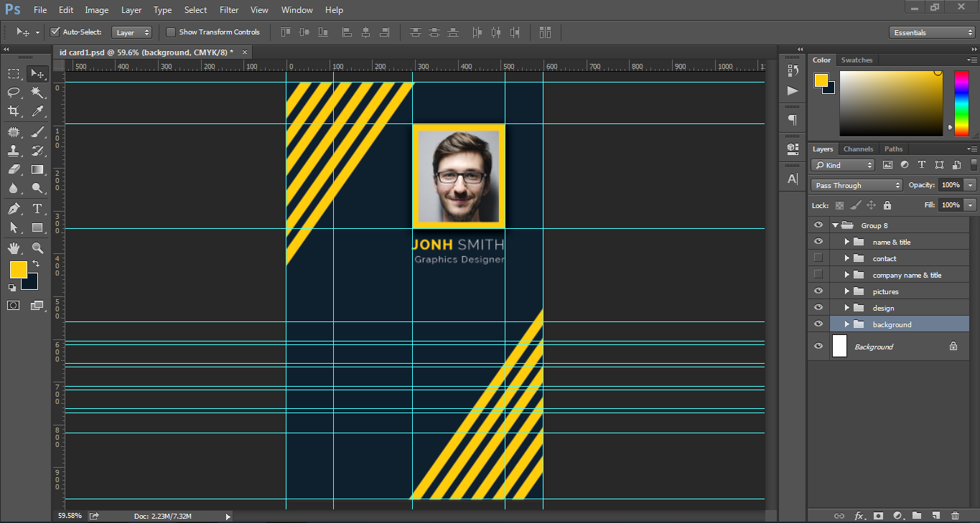Show the contact layer group
The height and width of the screenshot is (523, 980).
coord(818,258)
